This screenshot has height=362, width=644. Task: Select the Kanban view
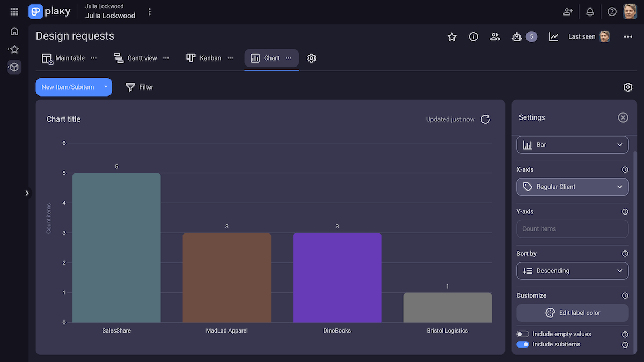pos(210,57)
